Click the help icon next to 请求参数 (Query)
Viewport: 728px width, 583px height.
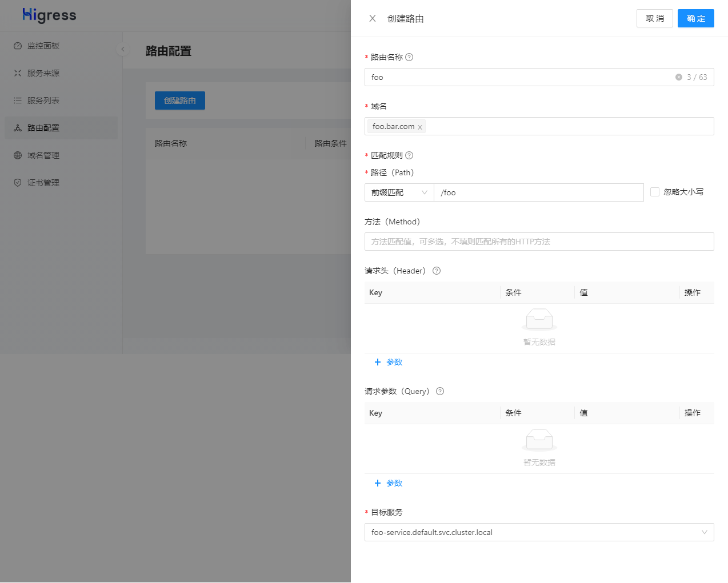(440, 391)
